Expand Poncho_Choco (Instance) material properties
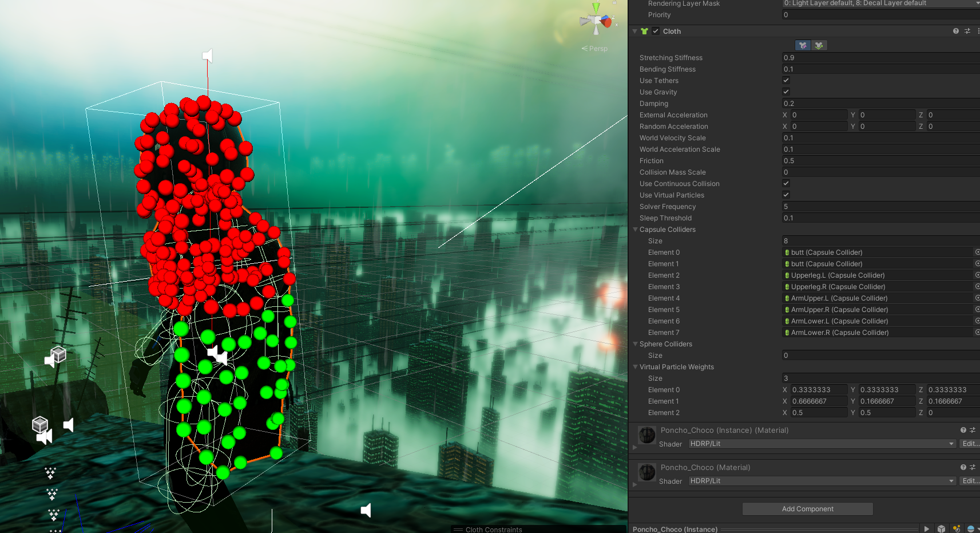The image size is (980, 533). pyautogui.click(x=634, y=447)
